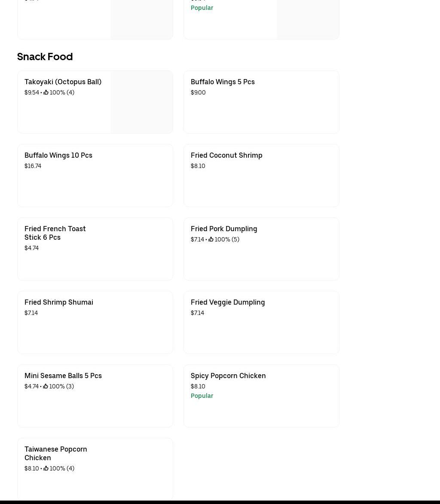Choose Fried Shrimp Shumai
Image resolution: width=440 pixels, height=504 pixels.
coord(59,302)
